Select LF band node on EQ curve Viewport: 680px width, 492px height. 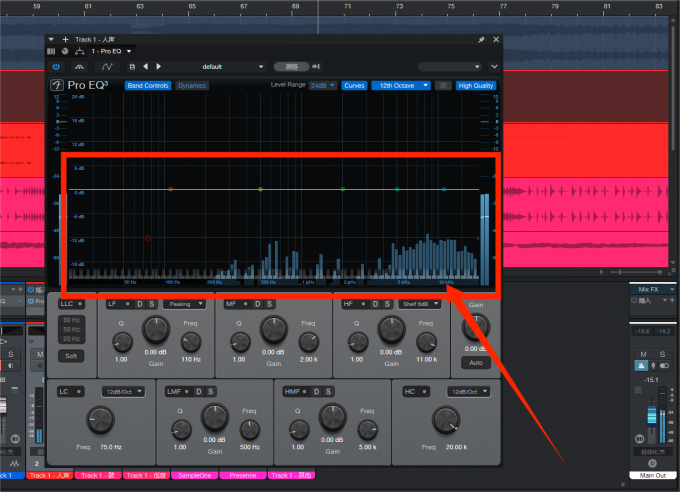point(170,190)
